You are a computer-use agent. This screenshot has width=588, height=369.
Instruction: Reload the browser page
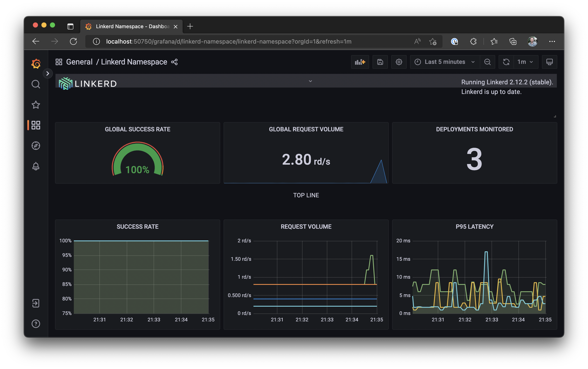tap(73, 41)
